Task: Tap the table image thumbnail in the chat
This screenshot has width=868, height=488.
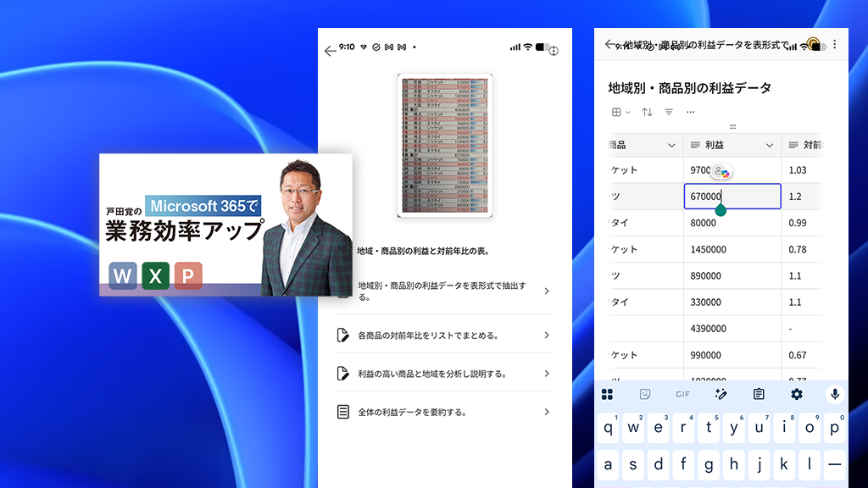Action: point(445,146)
